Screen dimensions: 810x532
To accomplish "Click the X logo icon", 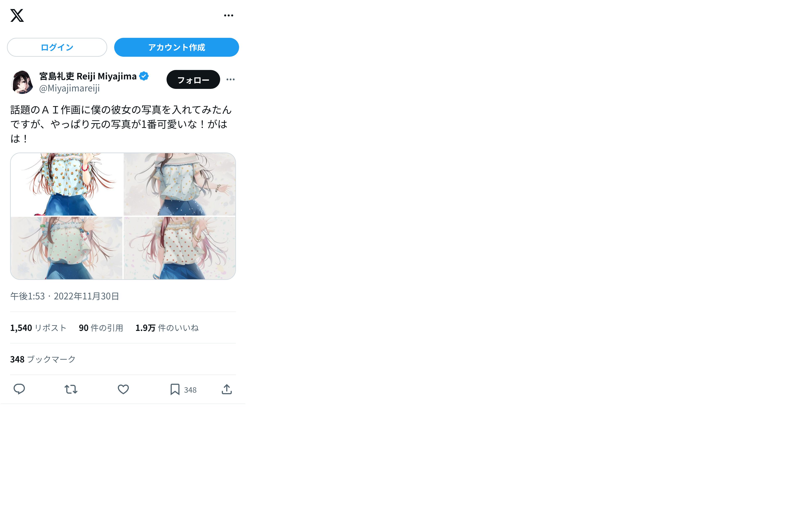I will [17, 15].
